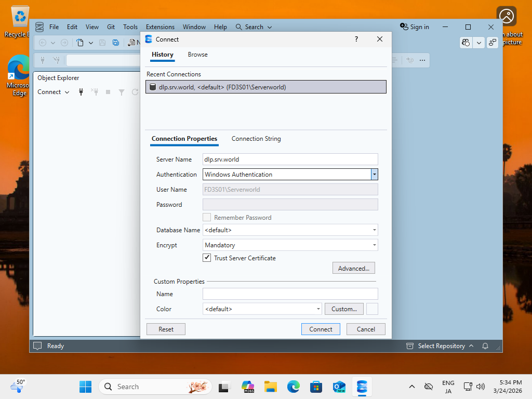Screen dimensions: 532x399
Task: Click the feedback person icon in SSMS
Action: [493, 43]
